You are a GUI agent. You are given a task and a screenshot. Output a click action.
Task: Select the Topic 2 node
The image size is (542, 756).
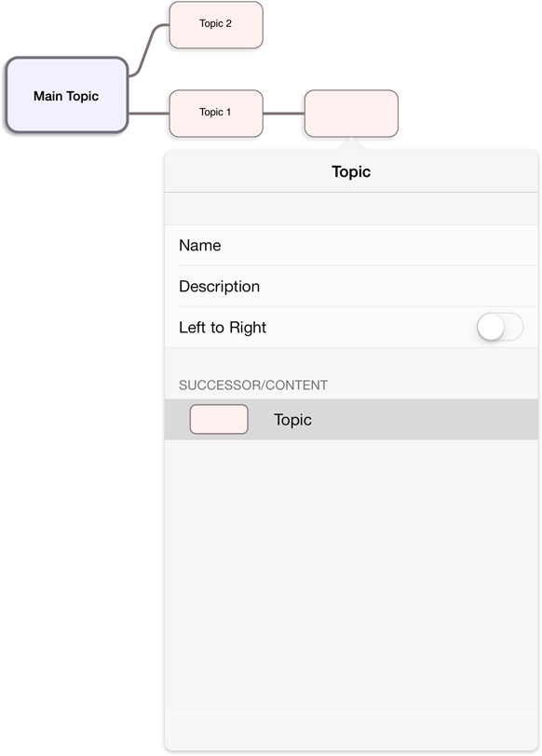pos(216,24)
